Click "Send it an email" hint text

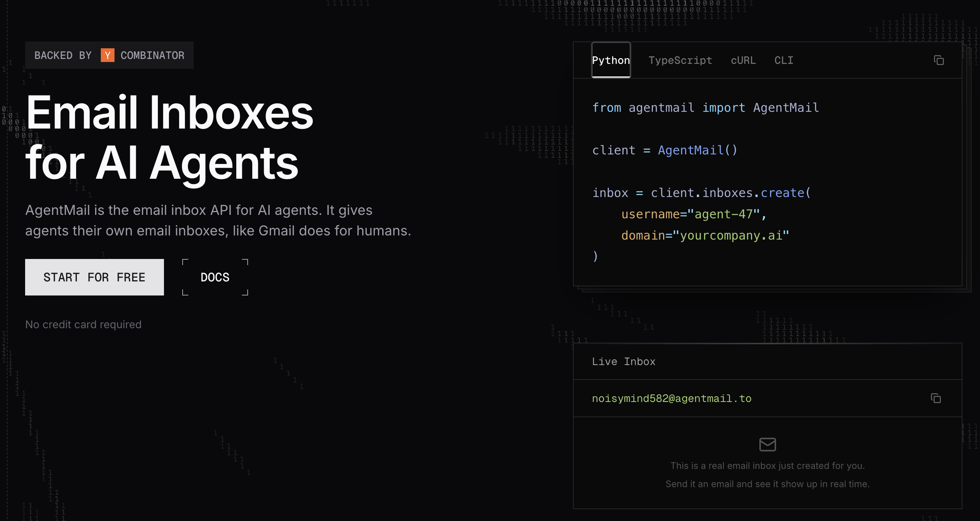pos(768,484)
